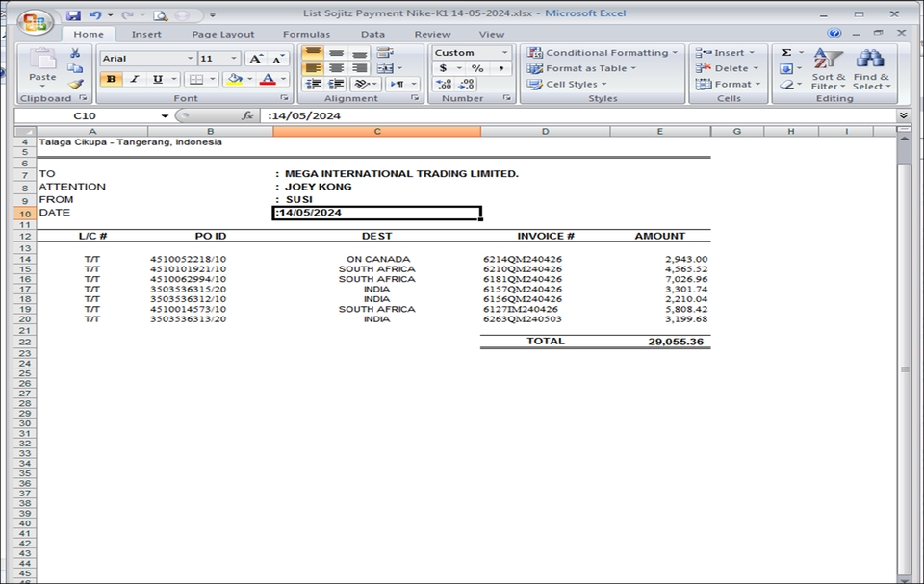
Task: Open the font size 11 dropdown
Action: (x=233, y=59)
